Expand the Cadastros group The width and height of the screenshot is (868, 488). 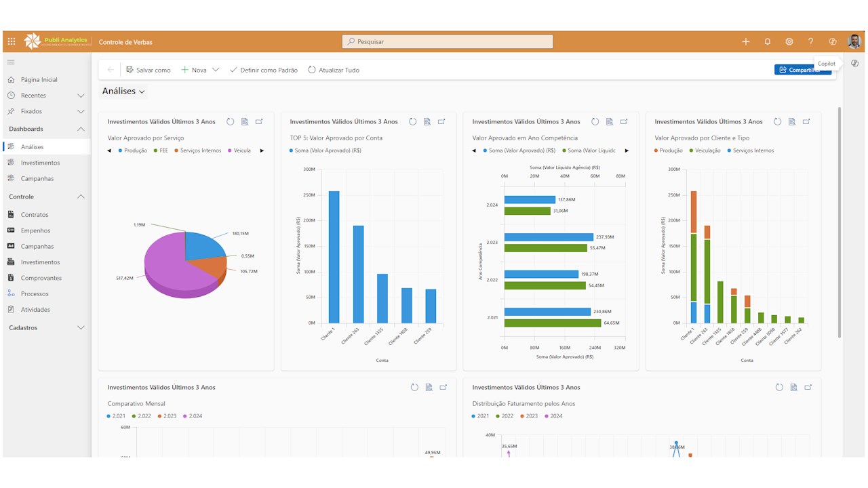point(81,327)
